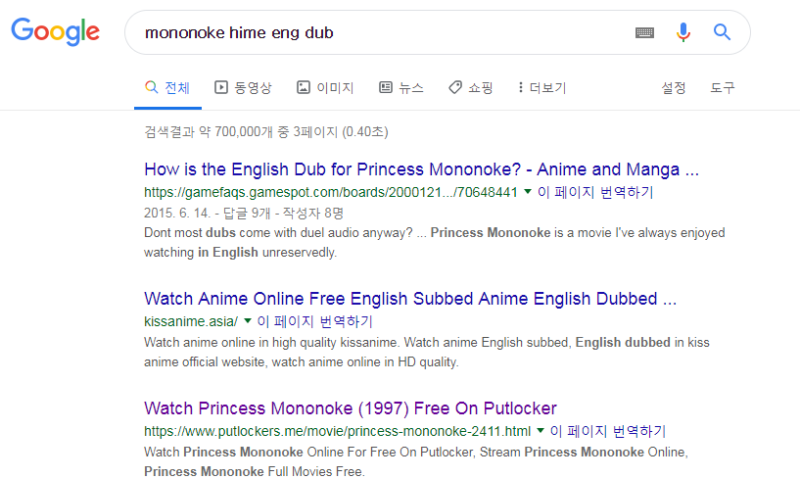This screenshot has width=800, height=479.
Task: Open 도구 (Tools) options
Action: (722, 88)
